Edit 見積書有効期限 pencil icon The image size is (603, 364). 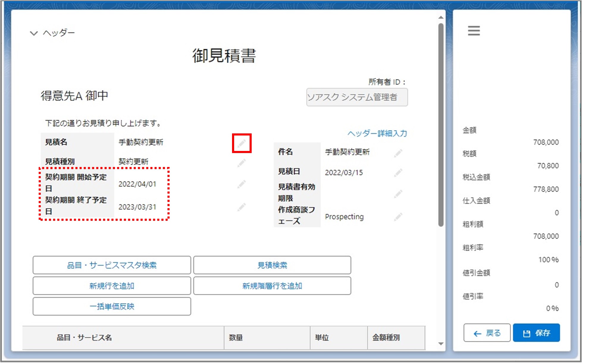398,194
